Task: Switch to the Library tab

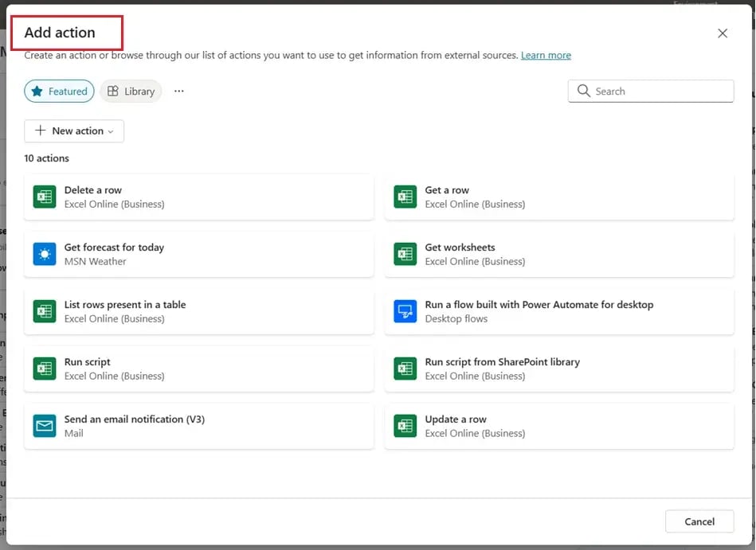Action: pyautogui.click(x=131, y=91)
